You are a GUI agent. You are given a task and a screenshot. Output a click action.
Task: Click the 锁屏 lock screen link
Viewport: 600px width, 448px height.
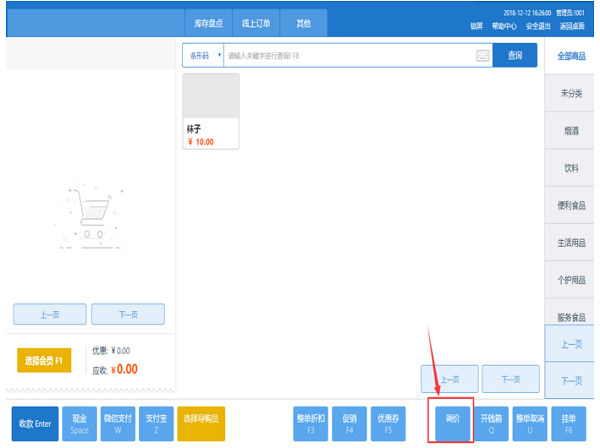[476, 26]
